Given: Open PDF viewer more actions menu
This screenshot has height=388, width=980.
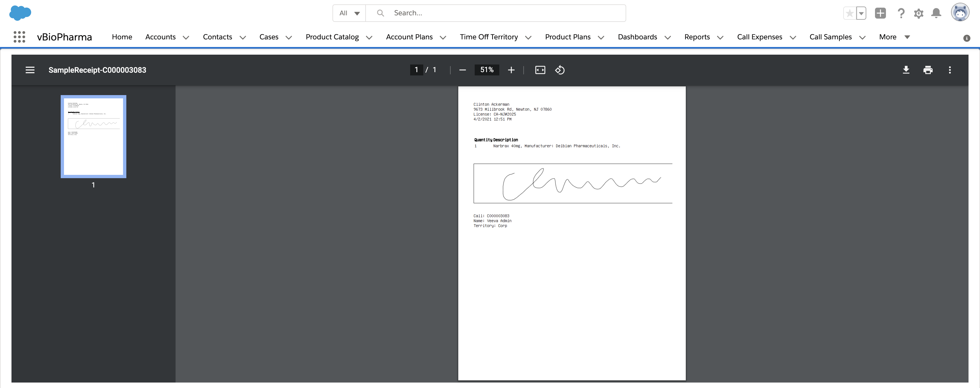Looking at the screenshot, I should (950, 70).
